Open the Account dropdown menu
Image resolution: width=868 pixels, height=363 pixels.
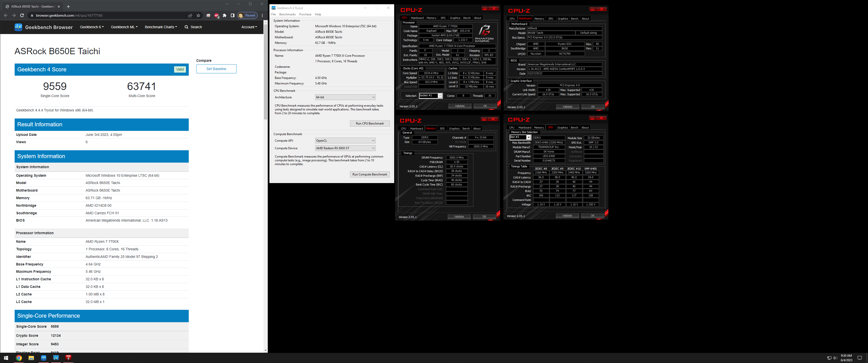point(249,27)
